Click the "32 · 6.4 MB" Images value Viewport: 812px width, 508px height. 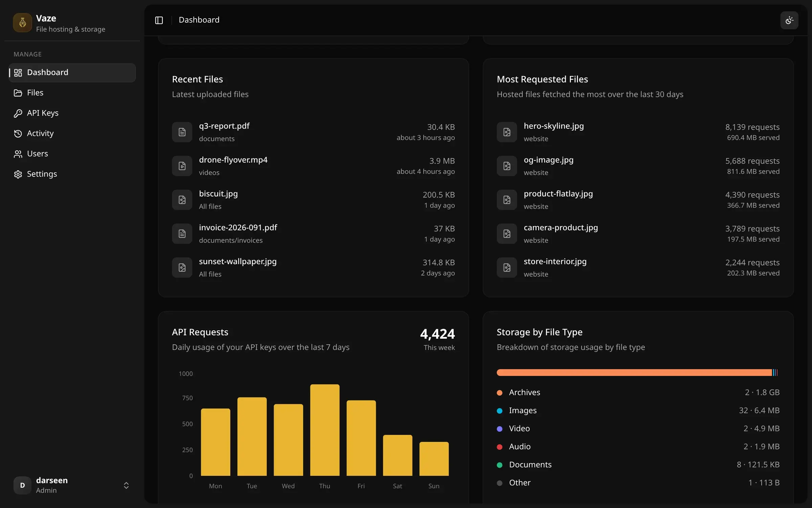click(x=759, y=410)
